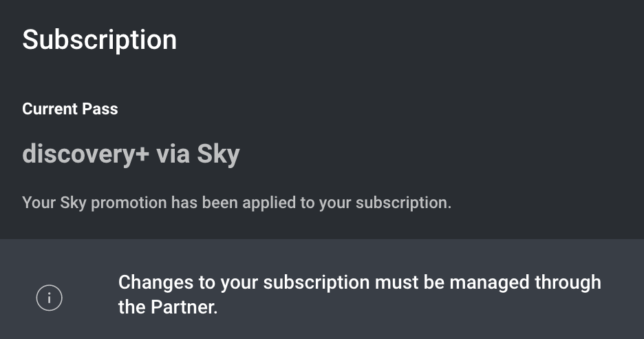Click "has been applied" in promotion text

point(227,203)
